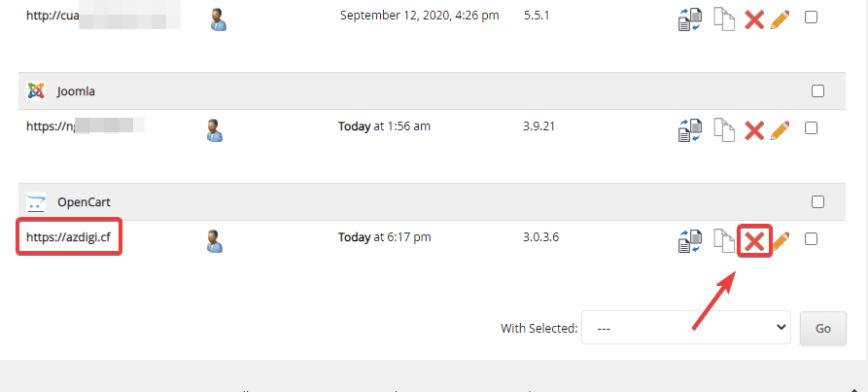This screenshot has width=868, height=392.
Task: Click red X for version 5.5.1 install
Action: click(x=753, y=18)
